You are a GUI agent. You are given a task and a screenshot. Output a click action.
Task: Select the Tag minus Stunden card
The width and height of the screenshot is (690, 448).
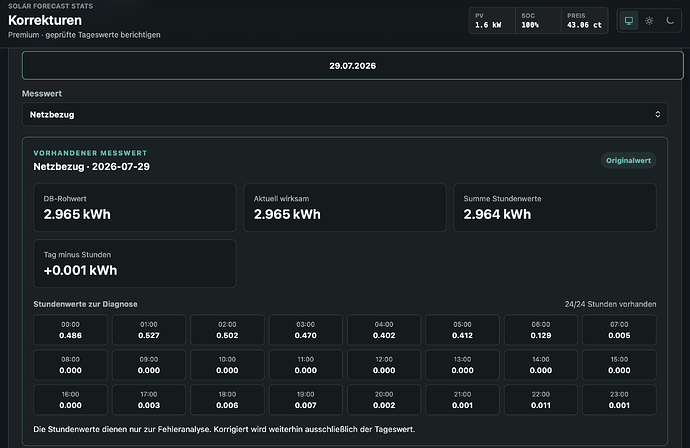pos(135,264)
